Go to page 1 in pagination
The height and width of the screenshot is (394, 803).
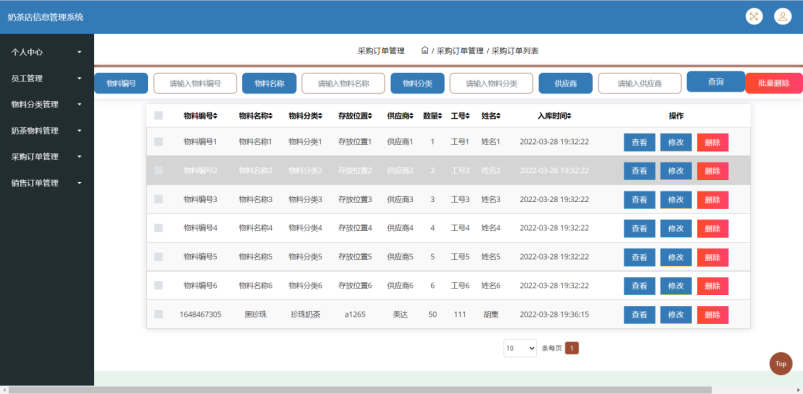pyautogui.click(x=572, y=348)
